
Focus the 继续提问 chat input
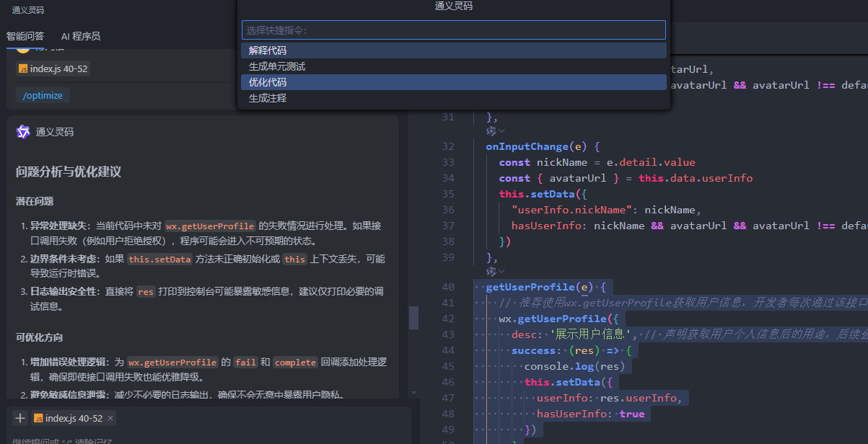tap(208, 440)
